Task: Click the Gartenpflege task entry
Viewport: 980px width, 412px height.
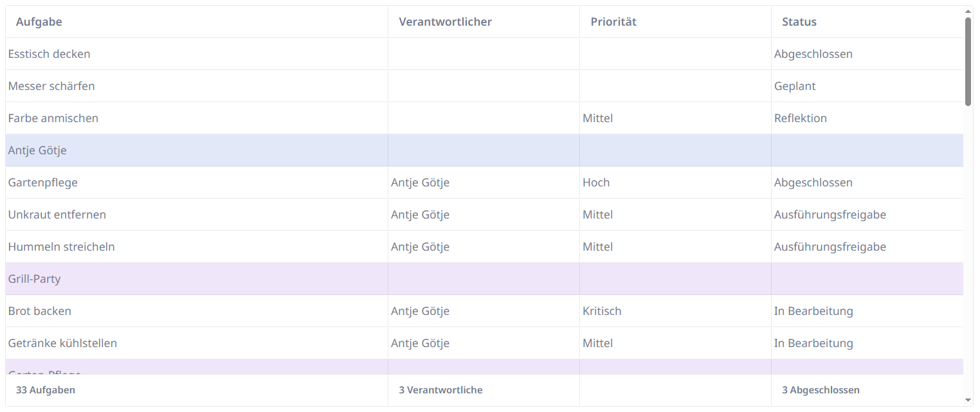Action: pos(42,182)
